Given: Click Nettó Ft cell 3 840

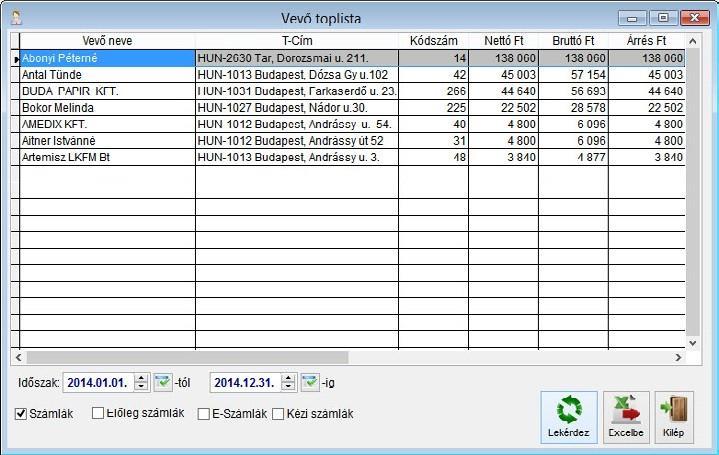Looking at the screenshot, I should pyautogui.click(x=503, y=157).
